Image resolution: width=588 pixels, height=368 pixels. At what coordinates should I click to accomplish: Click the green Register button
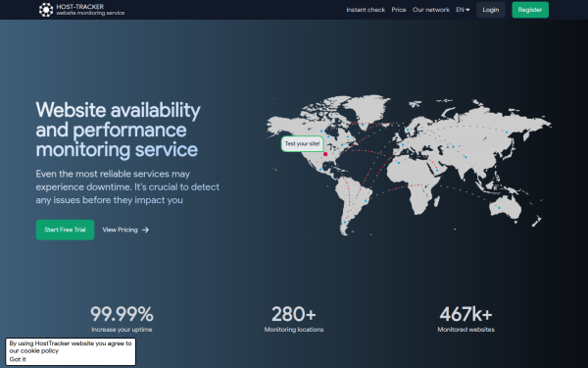530,10
